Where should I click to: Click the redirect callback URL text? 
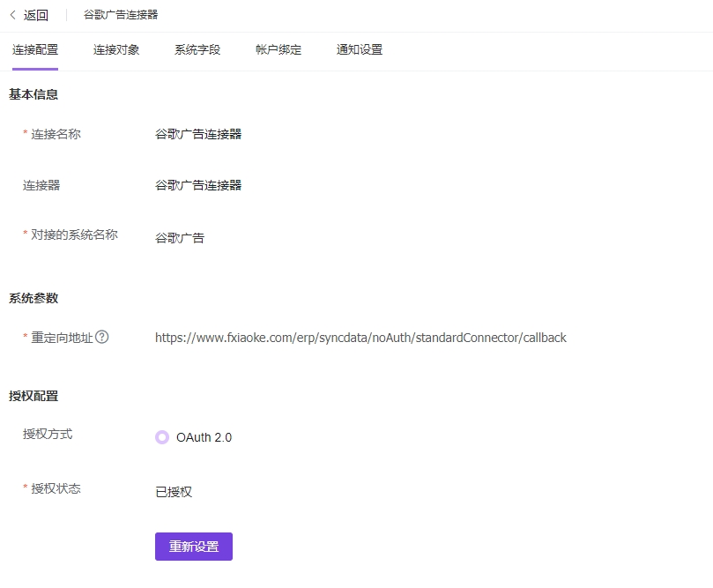359,337
